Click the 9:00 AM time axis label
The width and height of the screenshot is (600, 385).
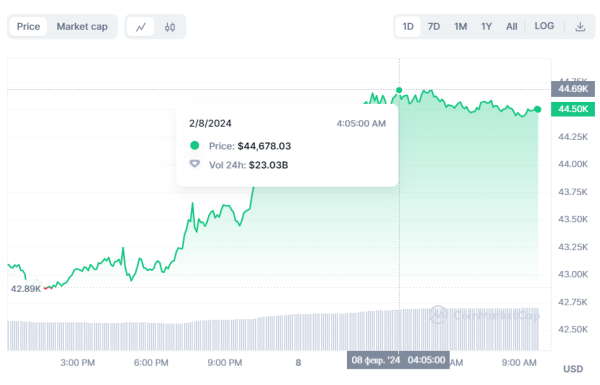pyautogui.click(x=519, y=362)
